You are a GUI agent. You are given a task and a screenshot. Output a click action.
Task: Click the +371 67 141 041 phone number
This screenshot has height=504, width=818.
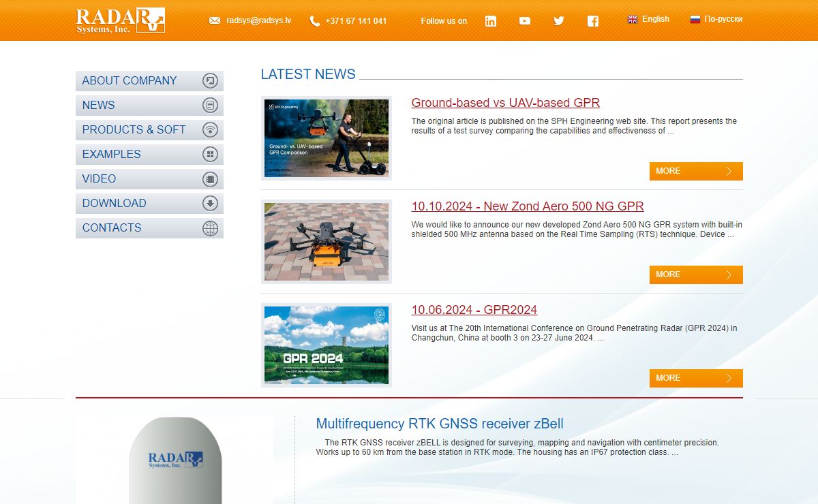point(356,21)
